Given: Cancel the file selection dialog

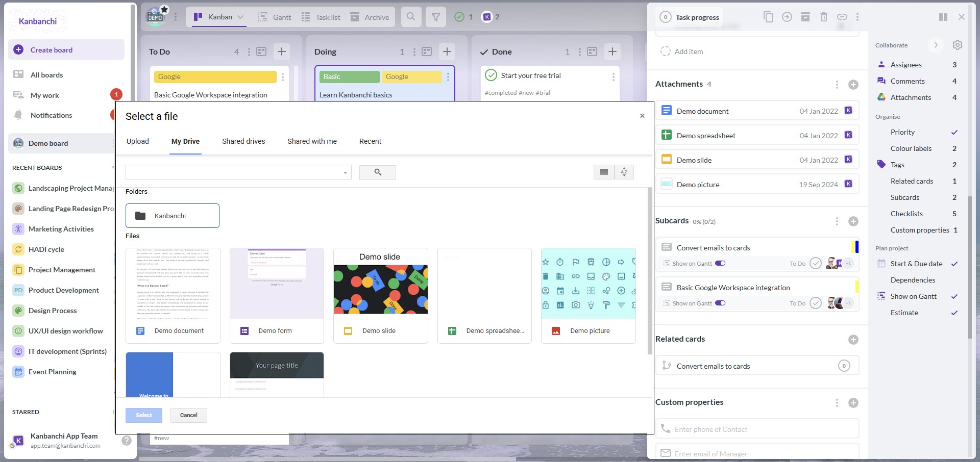Looking at the screenshot, I should (188, 415).
